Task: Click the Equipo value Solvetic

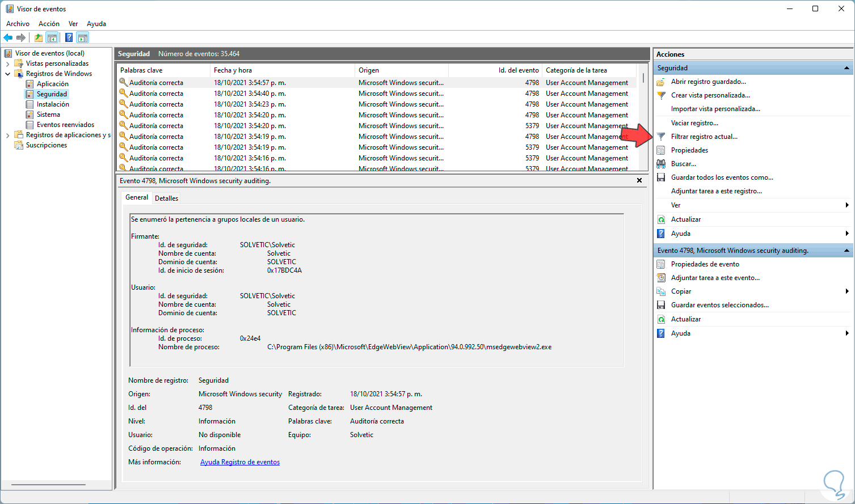Action: point(361,435)
